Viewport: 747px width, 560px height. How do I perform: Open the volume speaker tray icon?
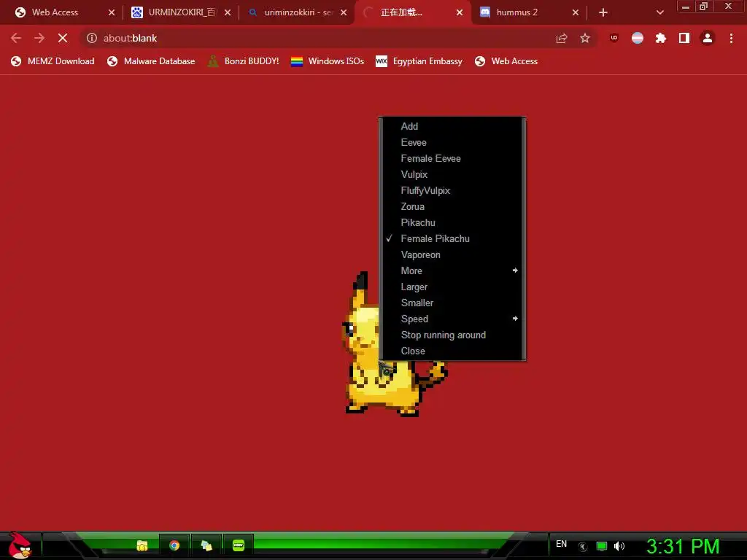tap(619, 546)
